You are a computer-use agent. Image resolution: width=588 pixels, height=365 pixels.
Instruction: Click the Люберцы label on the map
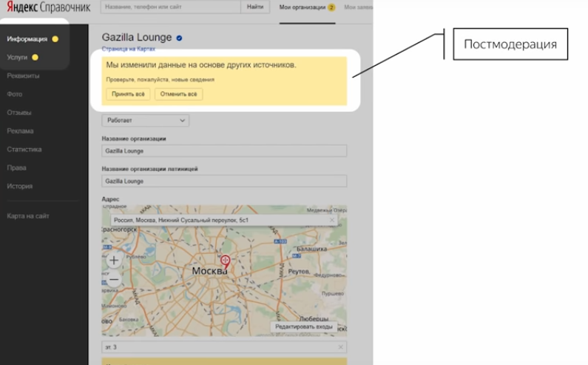(314, 319)
